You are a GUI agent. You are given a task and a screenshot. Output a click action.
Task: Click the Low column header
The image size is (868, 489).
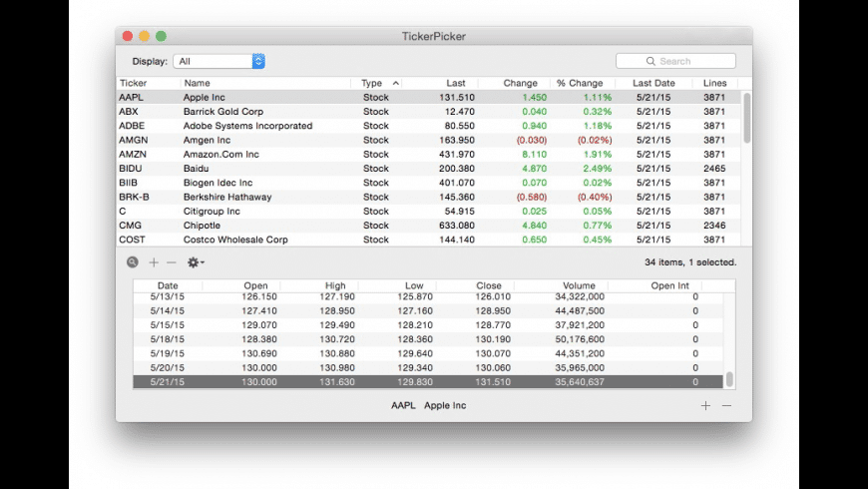click(414, 285)
